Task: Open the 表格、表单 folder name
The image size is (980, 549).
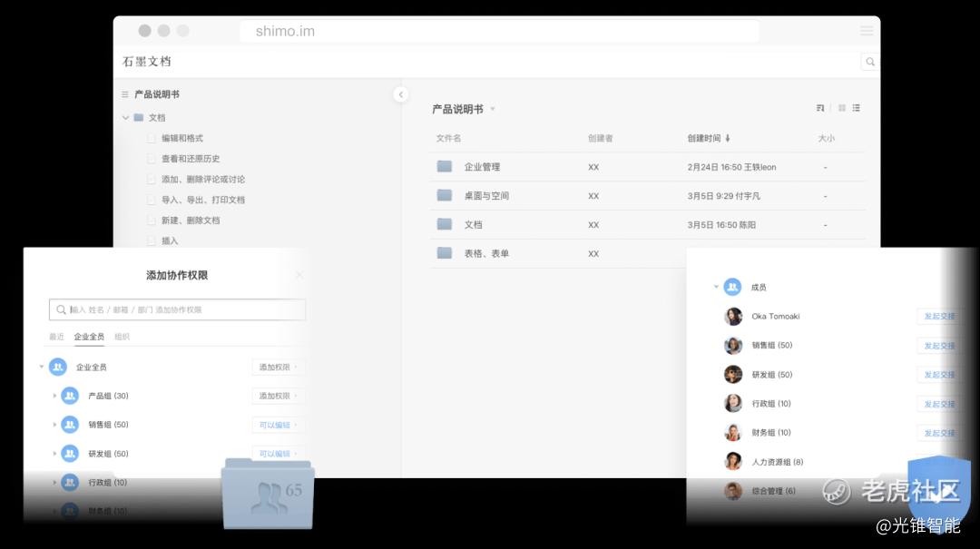Action: click(x=486, y=253)
